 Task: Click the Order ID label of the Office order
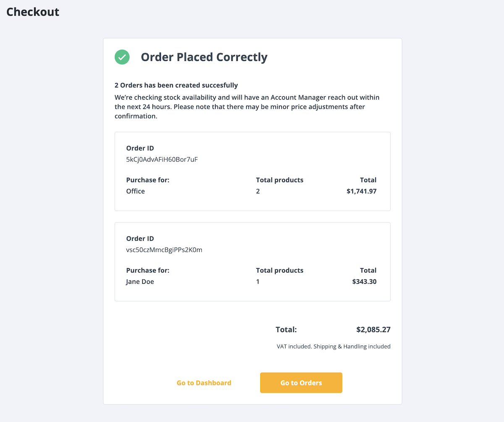tap(140, 148)
